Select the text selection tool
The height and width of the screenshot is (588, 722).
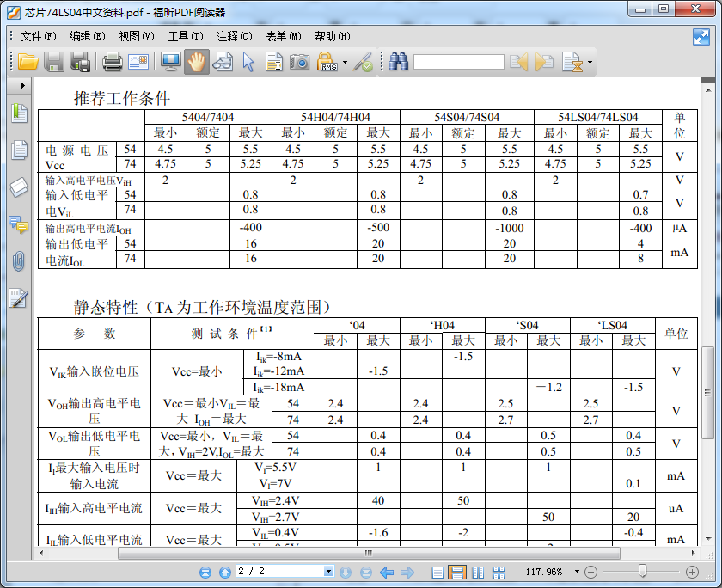pyautogui.click(x=274, y=62)
